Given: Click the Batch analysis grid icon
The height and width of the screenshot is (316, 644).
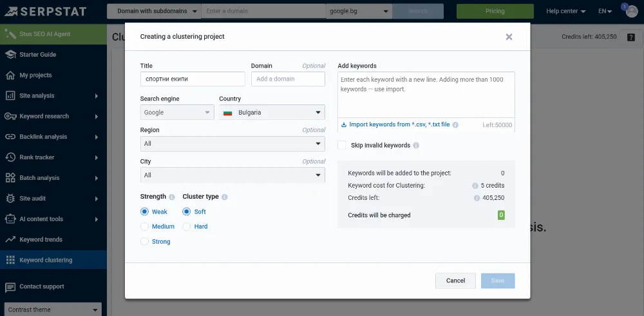Looking at the screenshot, I should 10,178.
